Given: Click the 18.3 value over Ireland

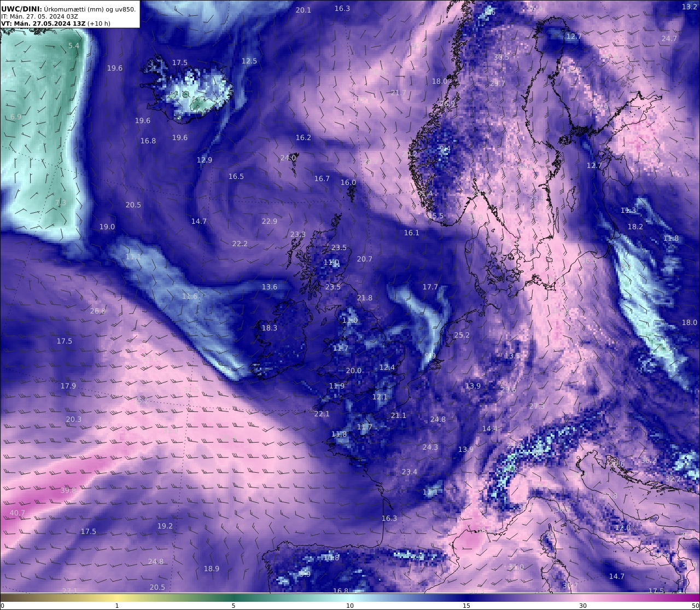Looking at the screenshot, I should (x=270, y=328).
